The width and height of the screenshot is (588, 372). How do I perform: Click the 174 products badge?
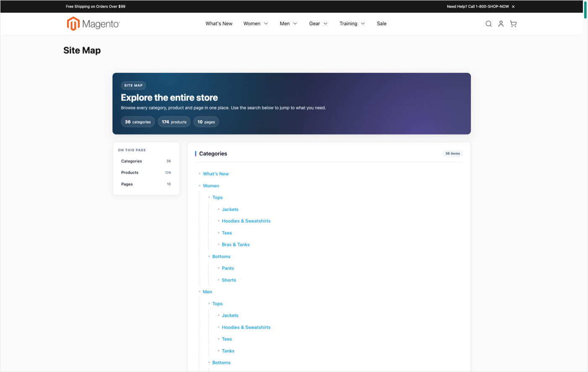[174, 121]
